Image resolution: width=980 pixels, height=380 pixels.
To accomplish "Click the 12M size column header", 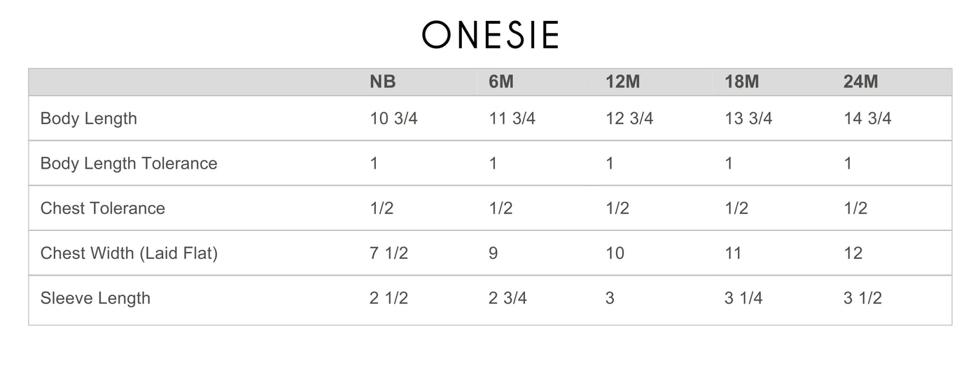I will 623,82.
